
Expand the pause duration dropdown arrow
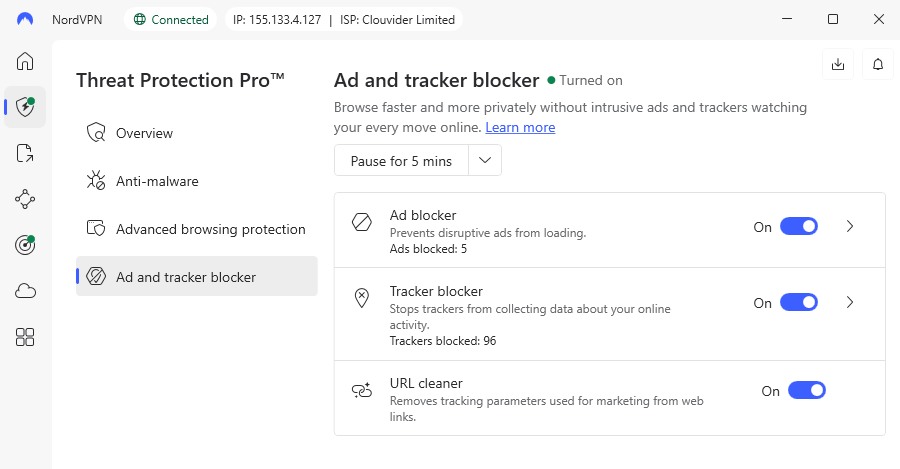[485, 160]
